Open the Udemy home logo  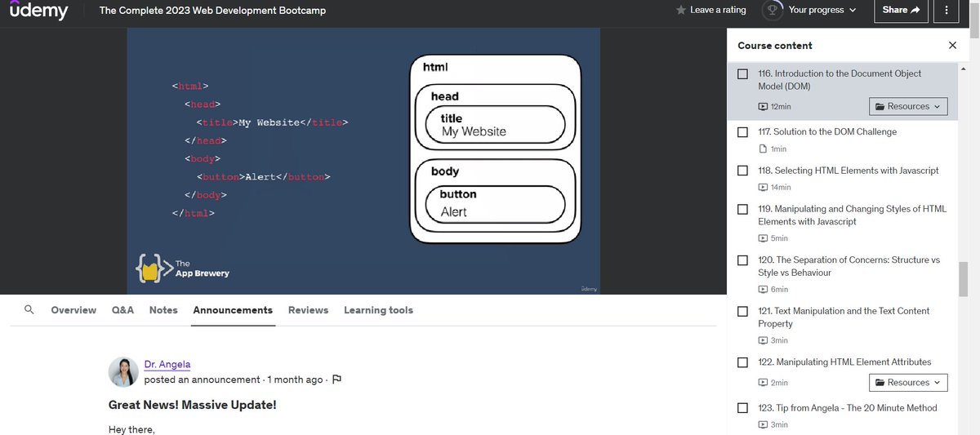click(x=38, y=10)
